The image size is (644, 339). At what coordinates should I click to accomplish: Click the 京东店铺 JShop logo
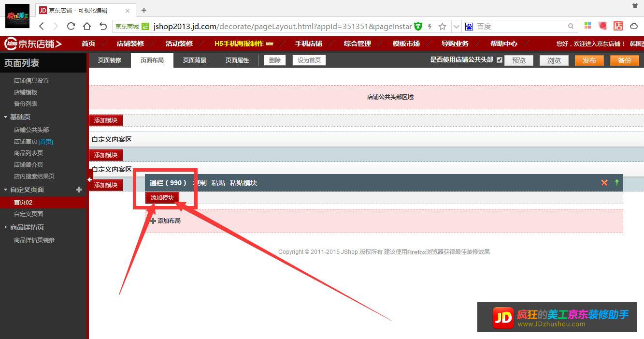point(33,44)
